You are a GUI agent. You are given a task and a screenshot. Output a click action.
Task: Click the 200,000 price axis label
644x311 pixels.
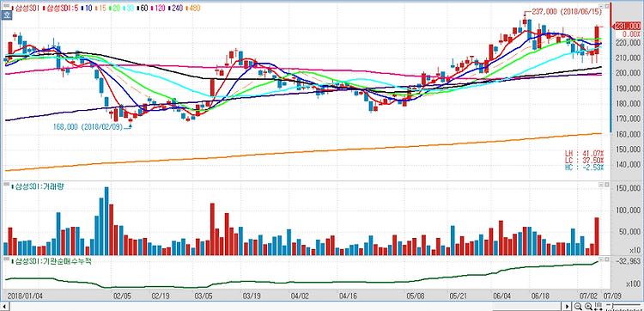[629, 73]
